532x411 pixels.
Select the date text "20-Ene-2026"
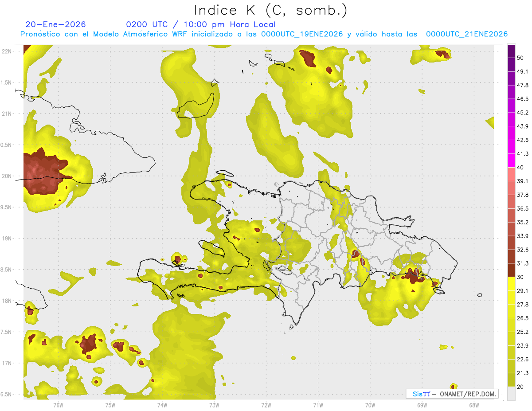tap(55, 24)
